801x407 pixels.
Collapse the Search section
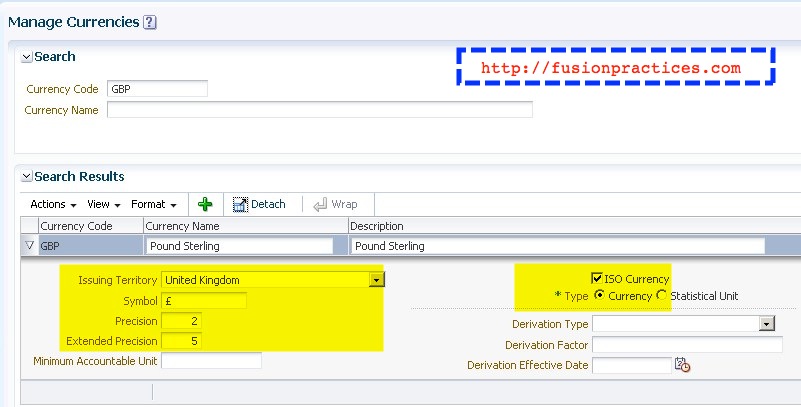(x=27, y=57)
